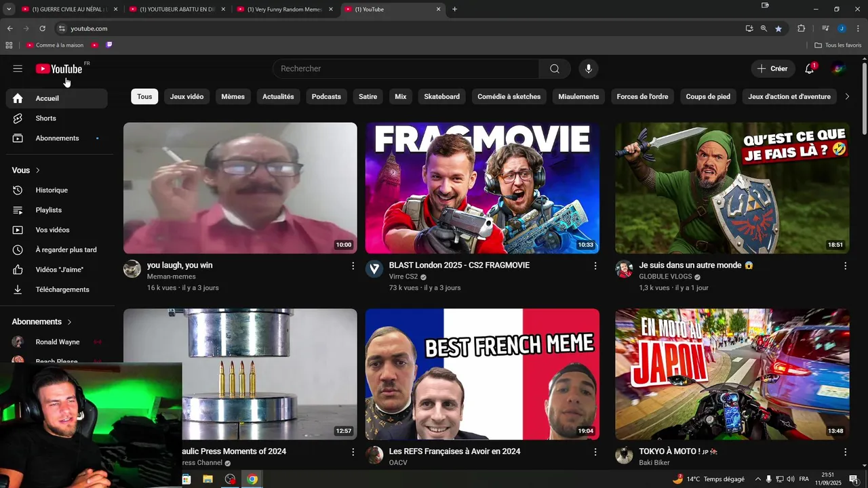Open a new tab with plus button
The image size is (868, 488).
[x=454, y=9]
